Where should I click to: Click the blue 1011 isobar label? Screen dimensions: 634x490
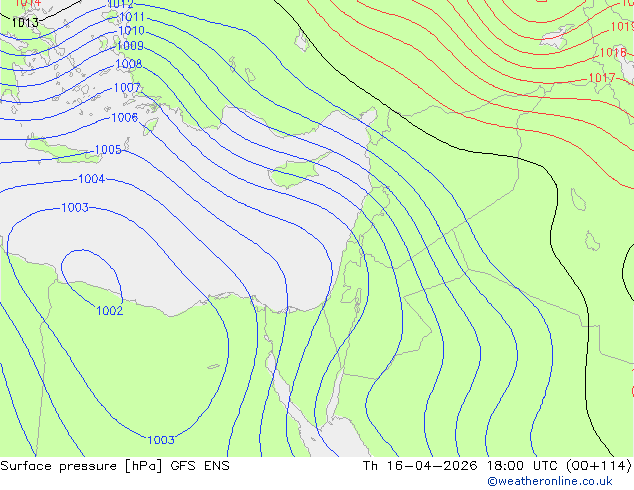click(x=132, y=17)
